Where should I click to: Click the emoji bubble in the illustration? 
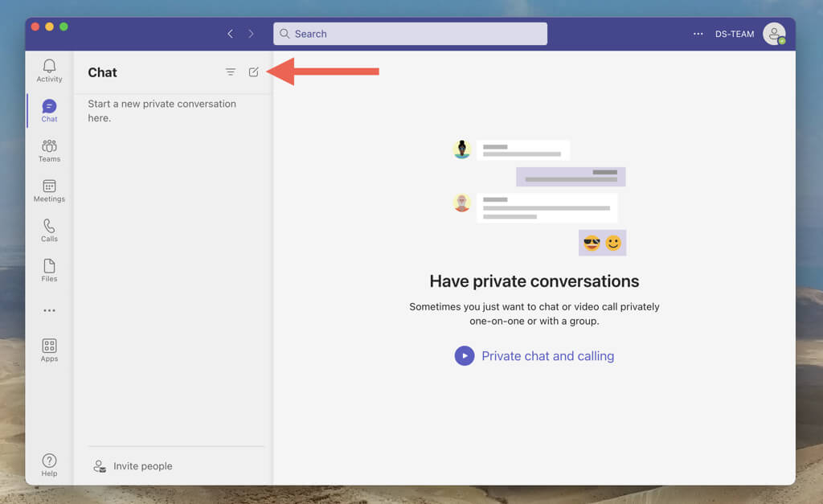coord(602,243)
